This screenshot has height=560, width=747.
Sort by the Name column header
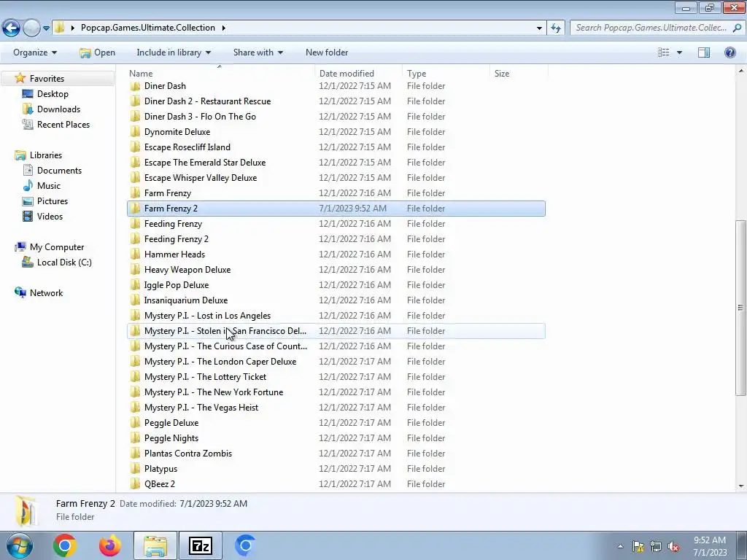click(x=221, y=74)
